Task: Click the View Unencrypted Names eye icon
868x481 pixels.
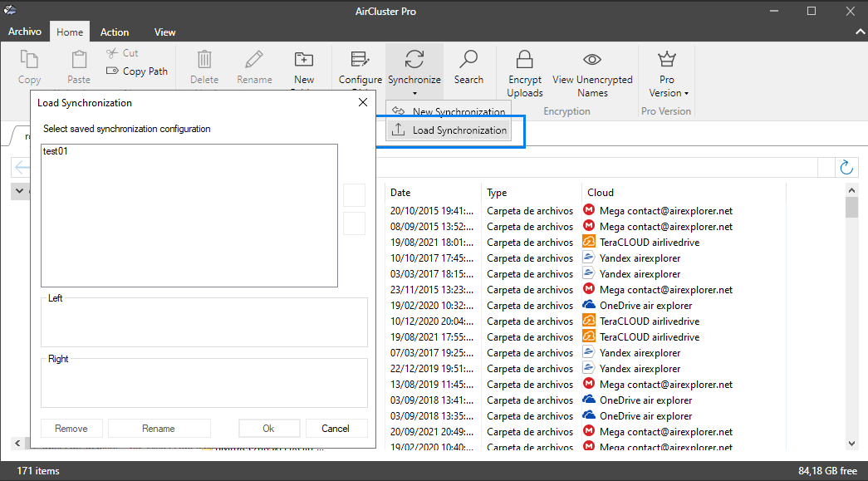Action: coord(592,59)
